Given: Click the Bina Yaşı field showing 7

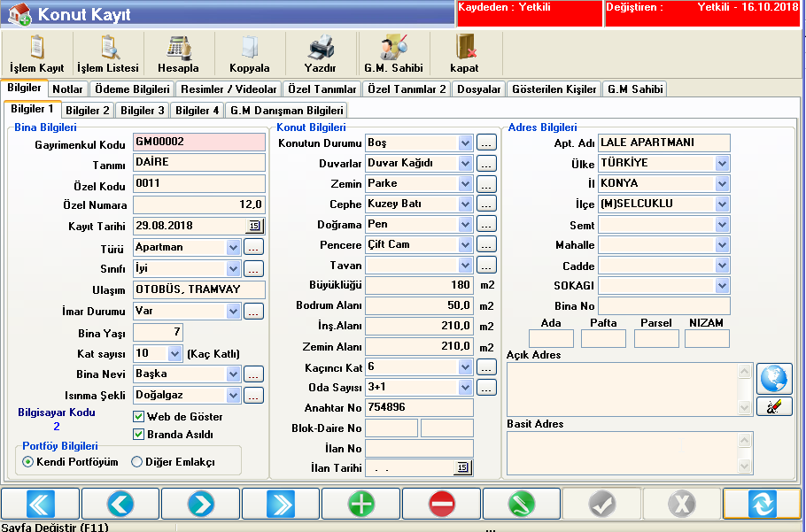Looking at the screenshot, I should pyautogui.click(x=158, y=332).
